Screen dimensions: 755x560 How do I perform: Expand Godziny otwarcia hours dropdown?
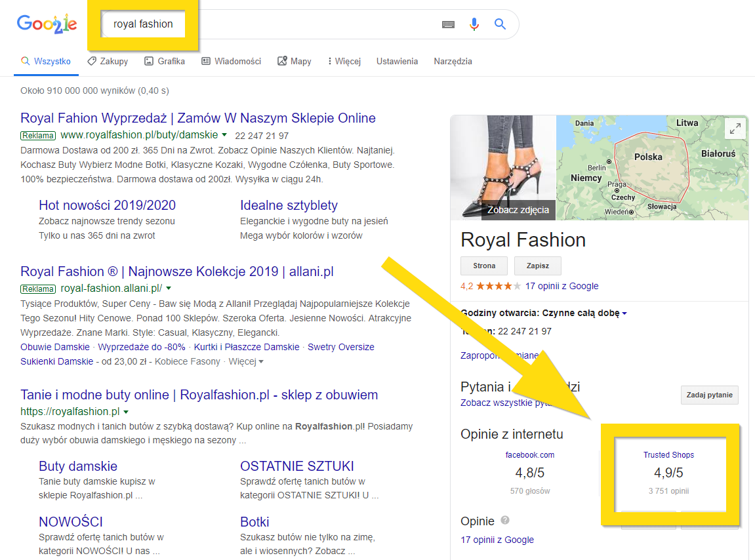point(624,313)
